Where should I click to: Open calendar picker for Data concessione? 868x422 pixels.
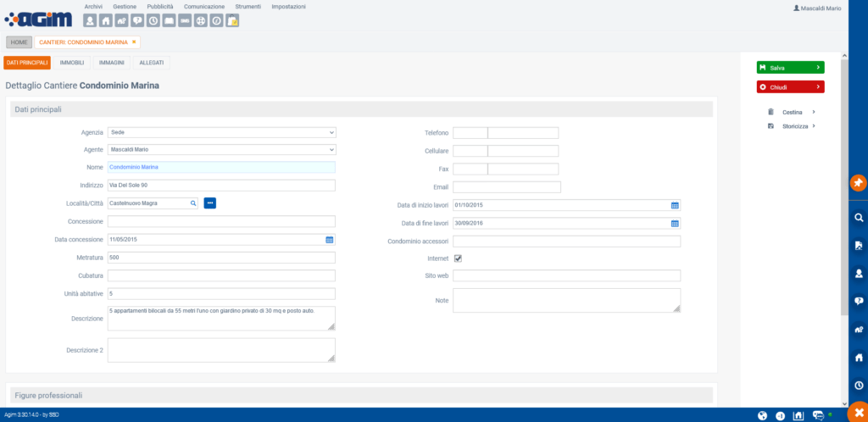329,240
